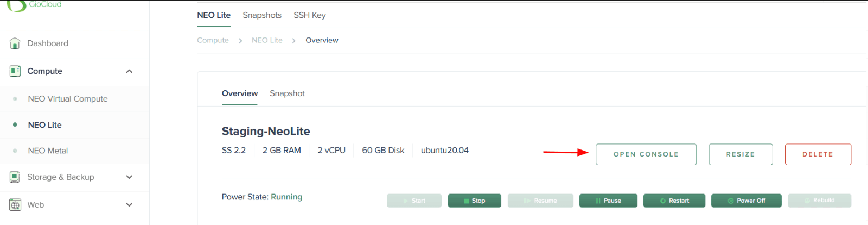Viewport: 868px width, 225px height.
Task: Click the Dashboard home icon
Action: point(15,43)
